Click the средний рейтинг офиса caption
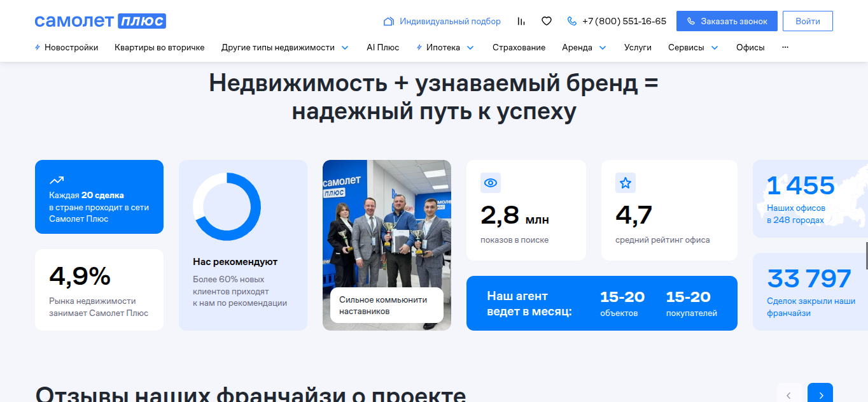868x402 pixels. 662,240
